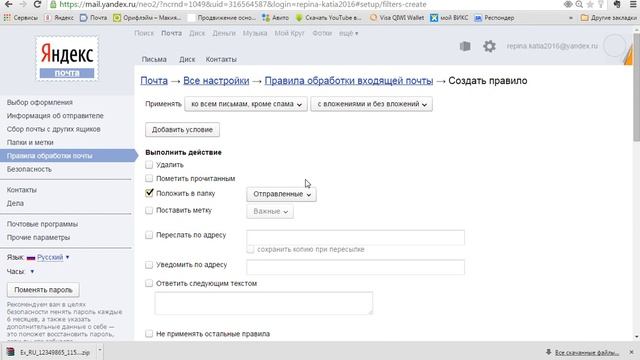
Task: Check Пометить прочитанным checkbox
Action: tap(149, 178)
